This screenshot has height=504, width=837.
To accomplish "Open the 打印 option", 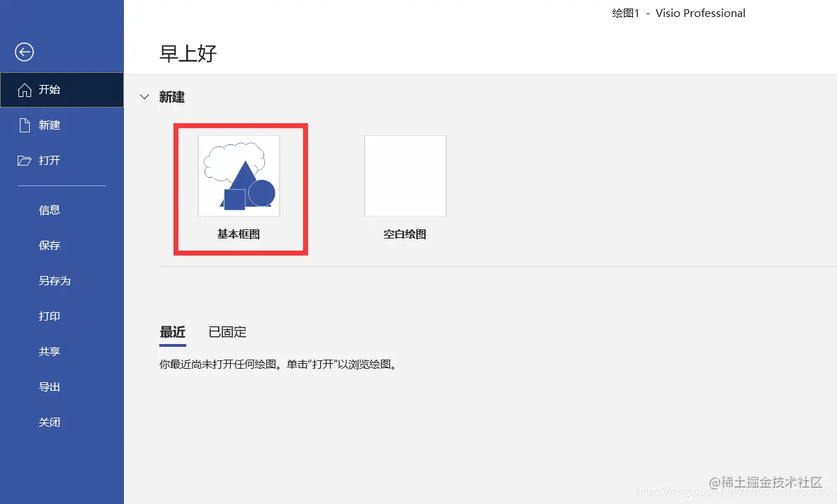I will [x=50, y=316].
